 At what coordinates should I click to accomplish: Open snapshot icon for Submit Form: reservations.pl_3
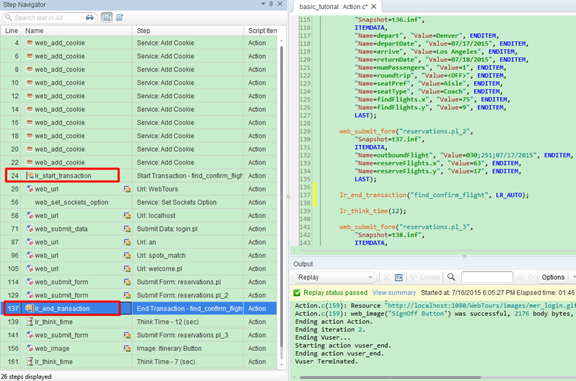[127, 335]
